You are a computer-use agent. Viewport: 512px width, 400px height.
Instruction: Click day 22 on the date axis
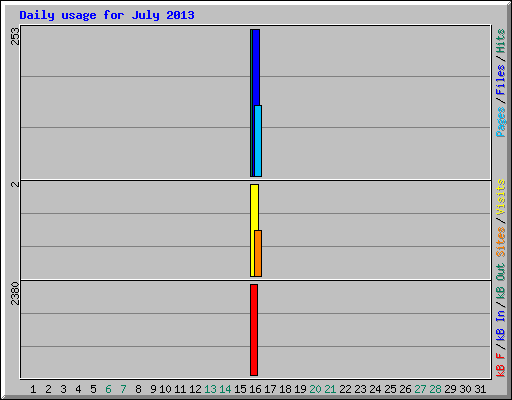coord(345,389)
